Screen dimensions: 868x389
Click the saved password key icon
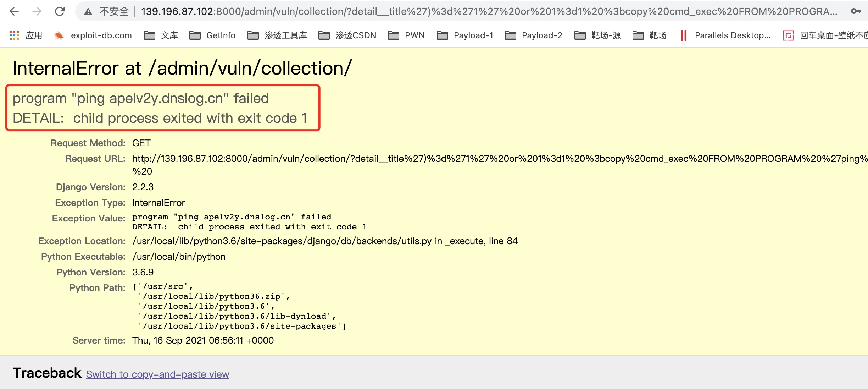856,12
